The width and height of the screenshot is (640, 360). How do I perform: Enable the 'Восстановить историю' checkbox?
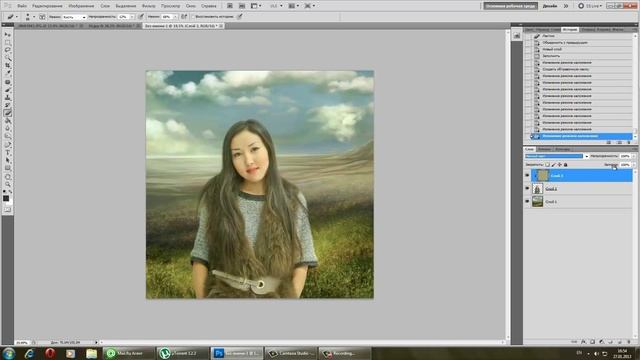194,17
